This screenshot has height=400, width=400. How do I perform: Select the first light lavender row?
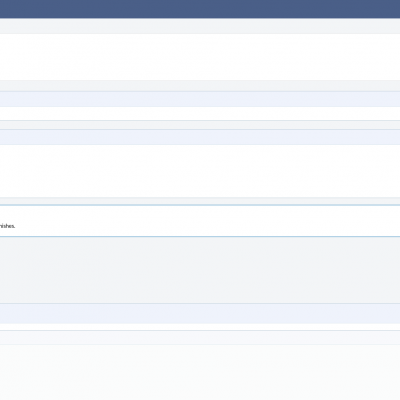pyautogui.click(x=200, y=99)
